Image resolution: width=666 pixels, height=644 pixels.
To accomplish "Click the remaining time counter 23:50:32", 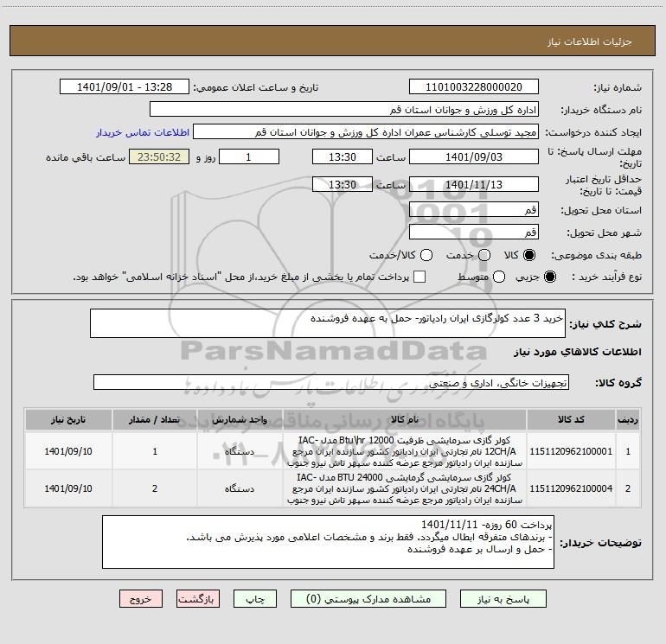I will click(x=159, y=156).
